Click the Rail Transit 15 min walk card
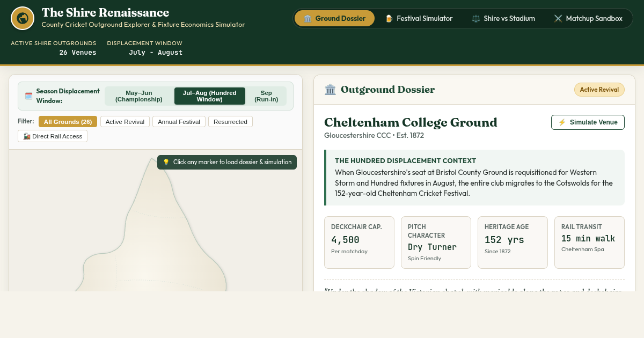Screen dimensions: 644x338 [x=589, y=243]
